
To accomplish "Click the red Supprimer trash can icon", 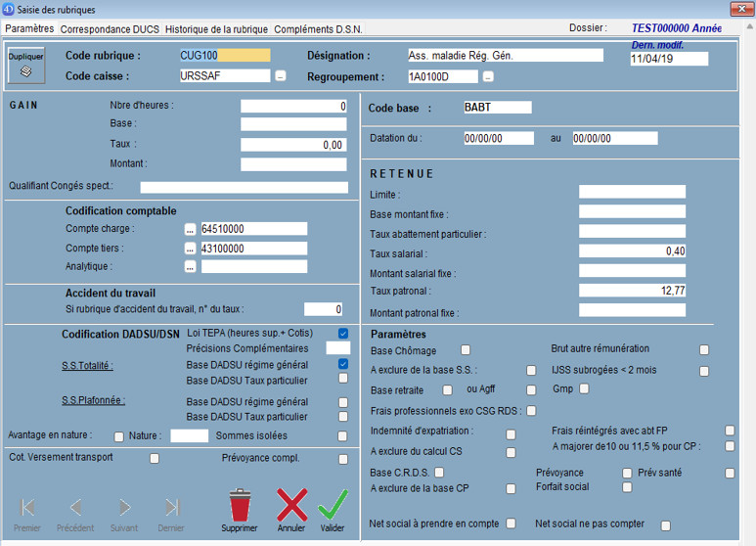I will [240, 506].
